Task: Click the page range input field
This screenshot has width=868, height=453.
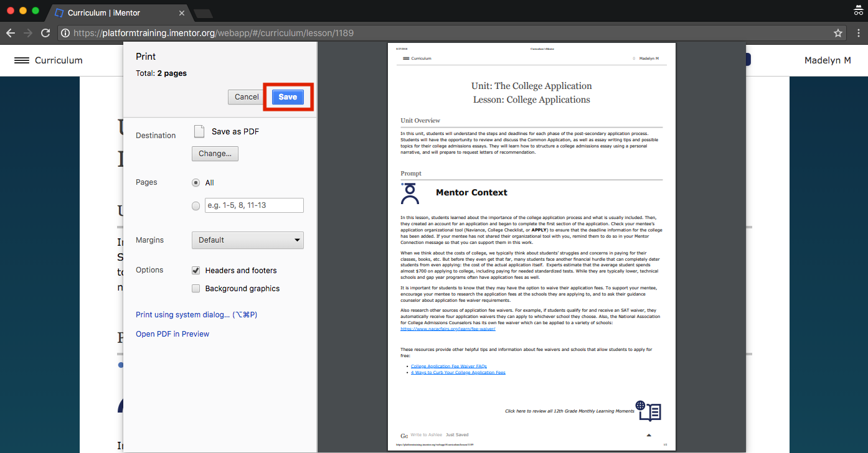Action: (x=254, y=205)
